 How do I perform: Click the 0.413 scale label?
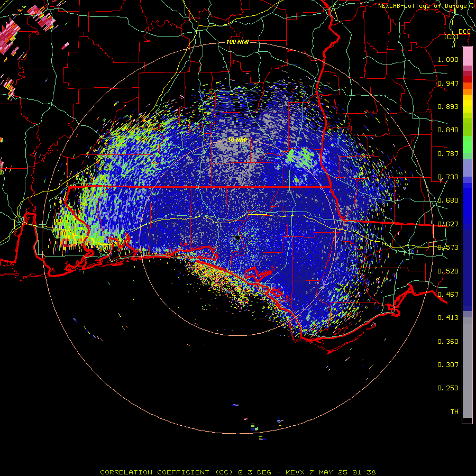click(448, 318)
